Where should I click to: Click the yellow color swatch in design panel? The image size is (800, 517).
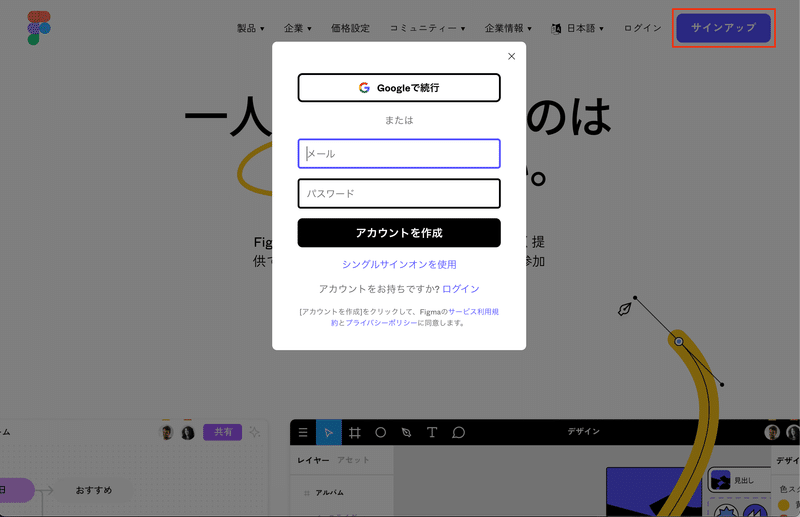tap(783, 505)
